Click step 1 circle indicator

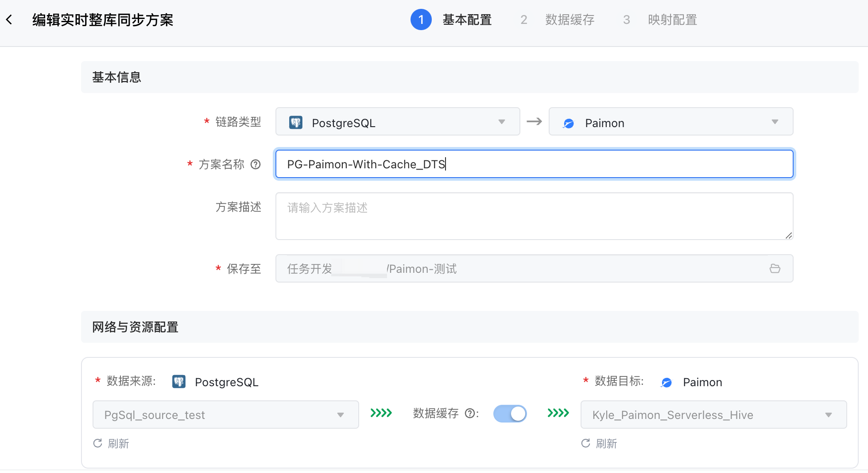tap(421, 19)
